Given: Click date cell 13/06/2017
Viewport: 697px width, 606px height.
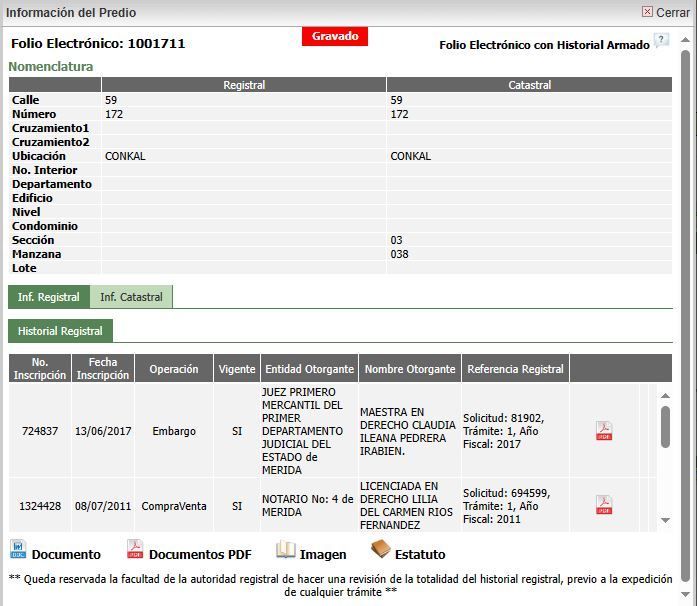Looking at the screenshot, I should pos(103,431).
